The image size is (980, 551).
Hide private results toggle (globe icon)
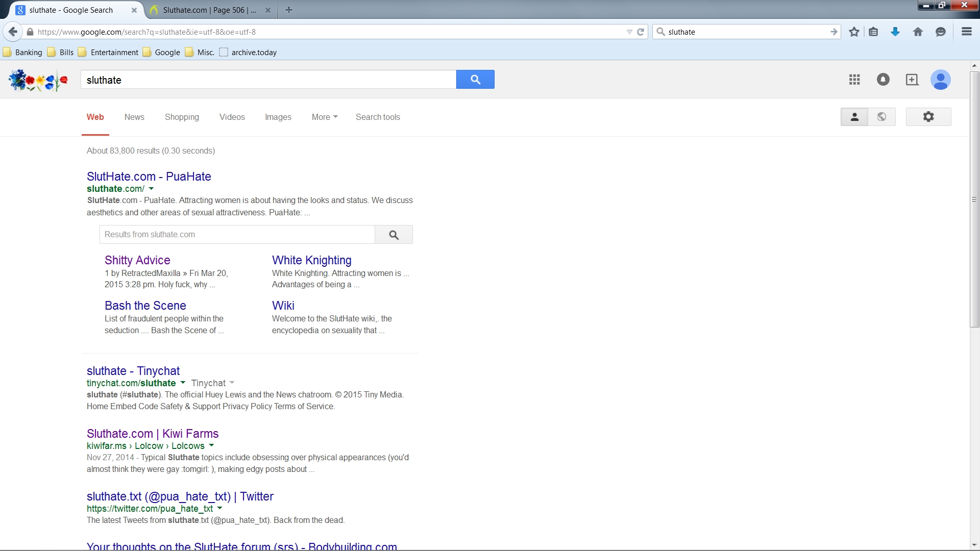pyautogui.click(x=882, y=117)
